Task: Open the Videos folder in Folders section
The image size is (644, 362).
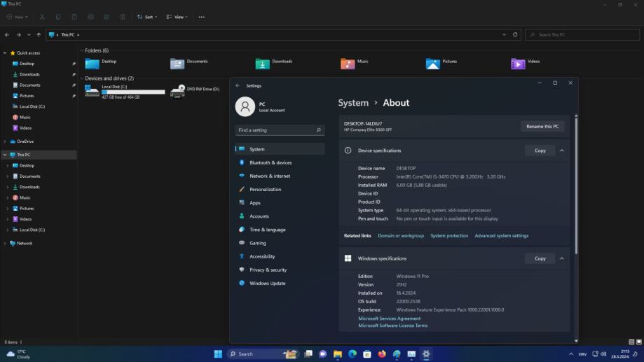Action: click(519, 64)
